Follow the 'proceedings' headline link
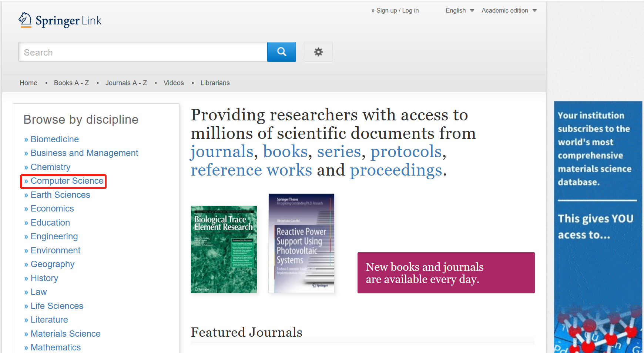The image size is (644, 353). (396, 170)
